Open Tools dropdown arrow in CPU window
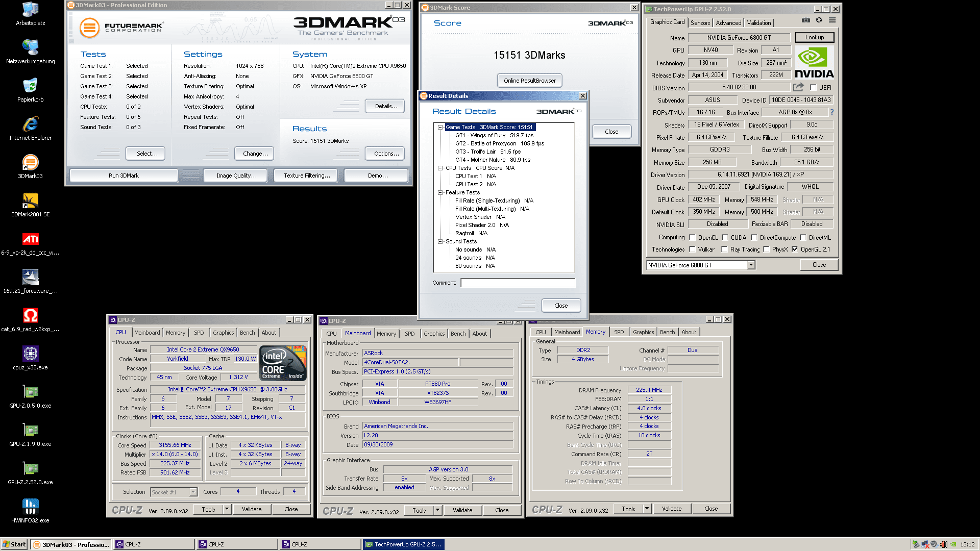This screenshot has width=980, height=551. (x=227, y=509)
